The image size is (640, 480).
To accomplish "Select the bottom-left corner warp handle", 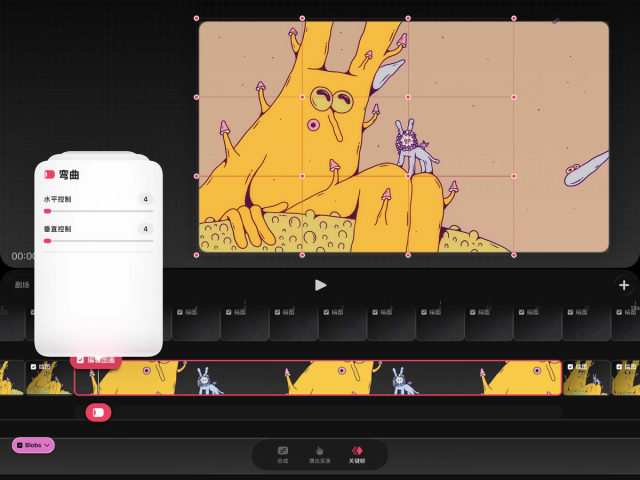I will pos(196,255).
